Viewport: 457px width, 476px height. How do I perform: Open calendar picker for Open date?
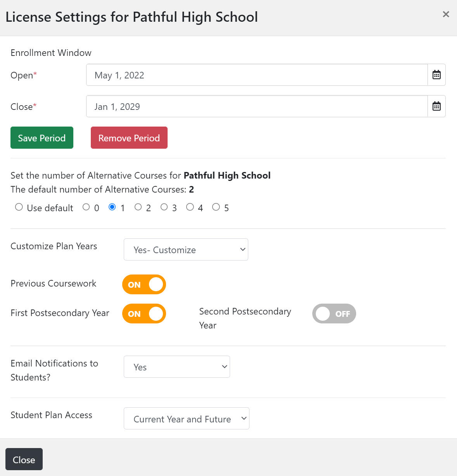click(436, 75)
